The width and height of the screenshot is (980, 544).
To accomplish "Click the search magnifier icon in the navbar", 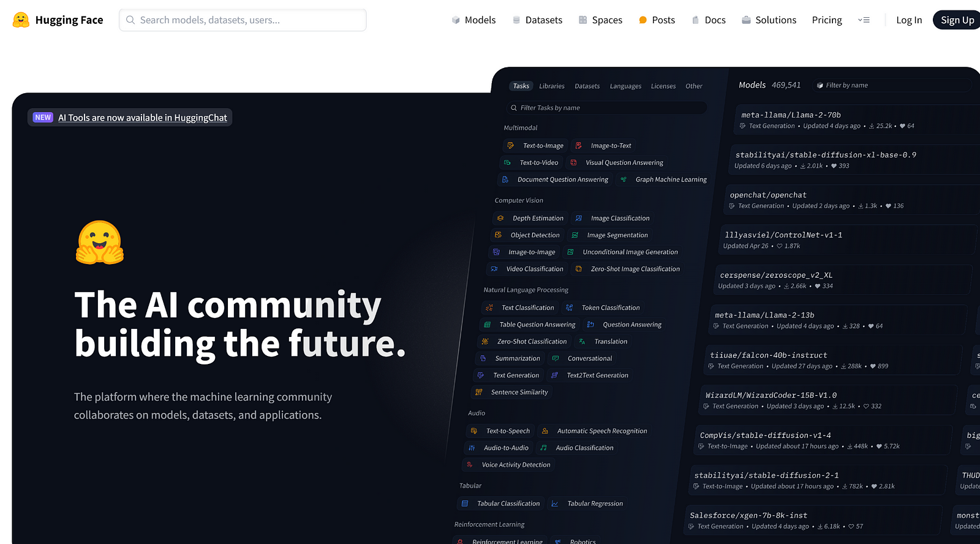I will coord(130,20).
